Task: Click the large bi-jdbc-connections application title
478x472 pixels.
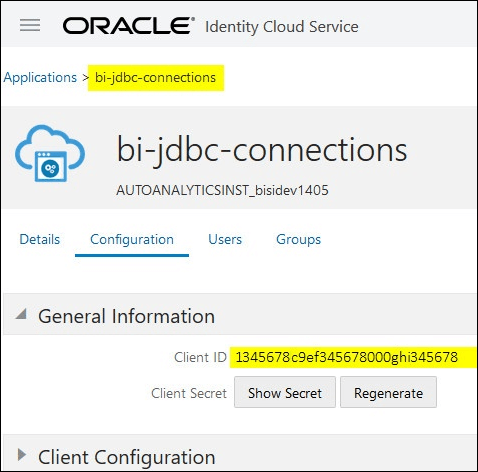Action: (262, 150)
